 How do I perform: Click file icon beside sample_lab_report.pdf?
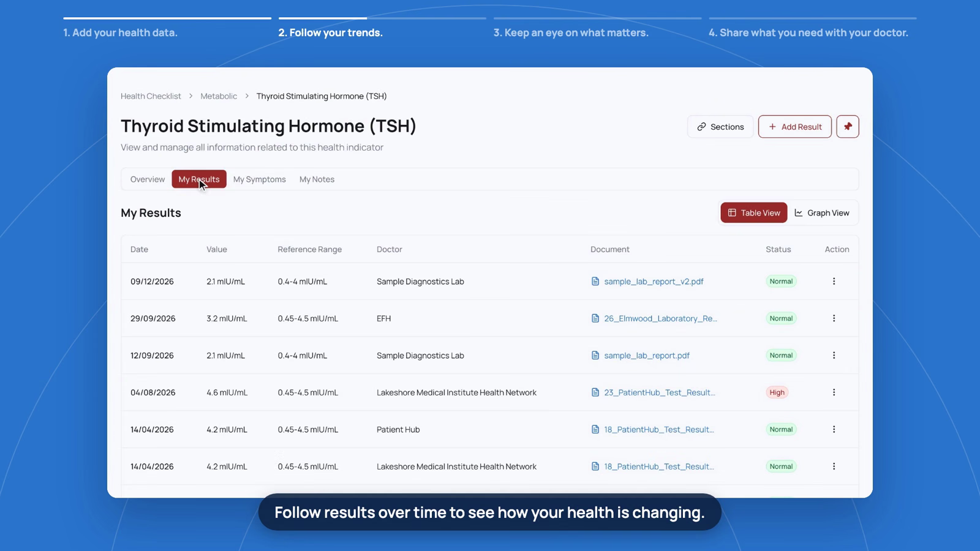pos(595,356)
